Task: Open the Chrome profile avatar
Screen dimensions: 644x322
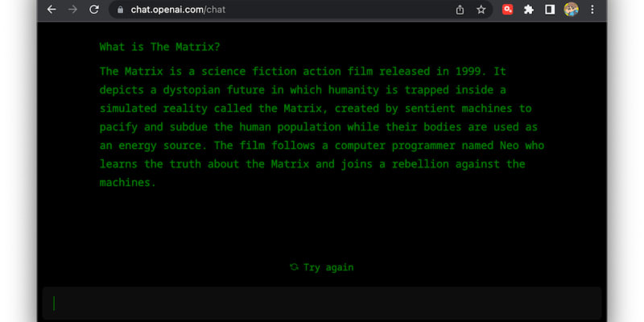Action: pyautogui.click(x=572, y=10)
